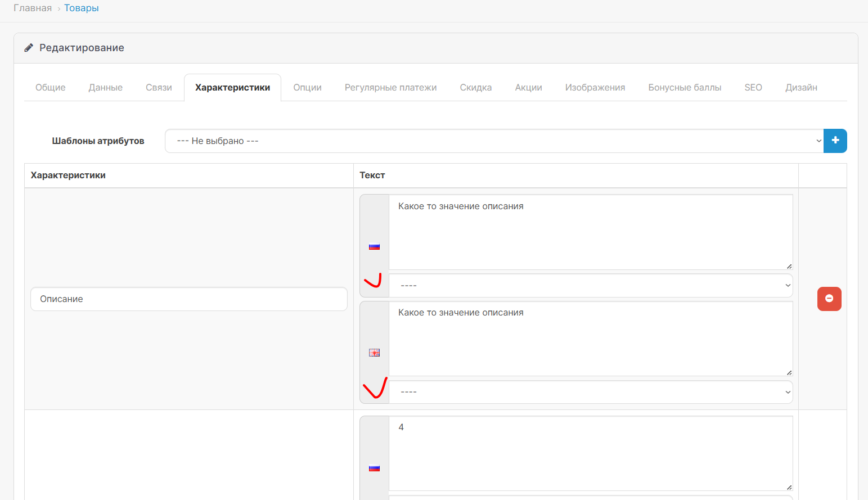The width and height of the screenshot is (868, 500).
Task: Click the blue plus add template button
Action: pos(835,141)
